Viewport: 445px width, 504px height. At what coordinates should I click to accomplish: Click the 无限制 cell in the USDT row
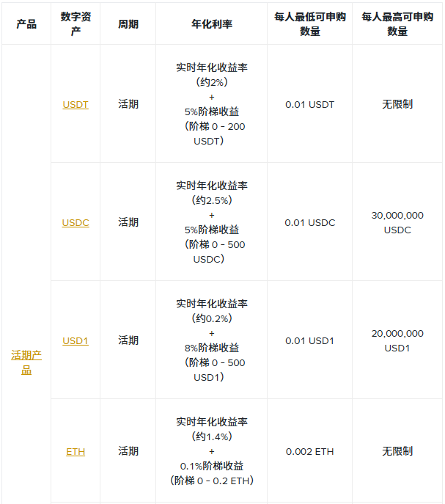click(x=397, y=104)
